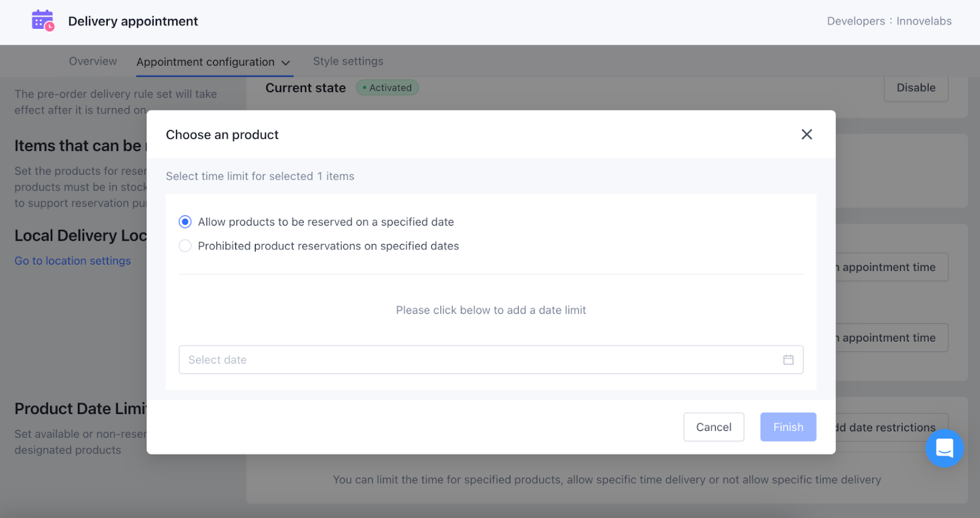The width and height of the screenshot is (980, 518).
Task: Switch to the Style settings tab
Action: click(348, 61)
